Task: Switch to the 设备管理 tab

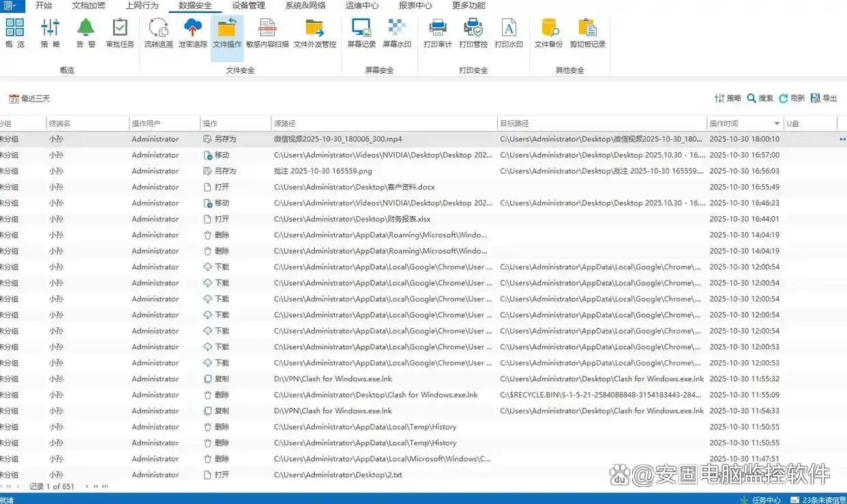Action: pyautogui.click(x=248, y=5)
